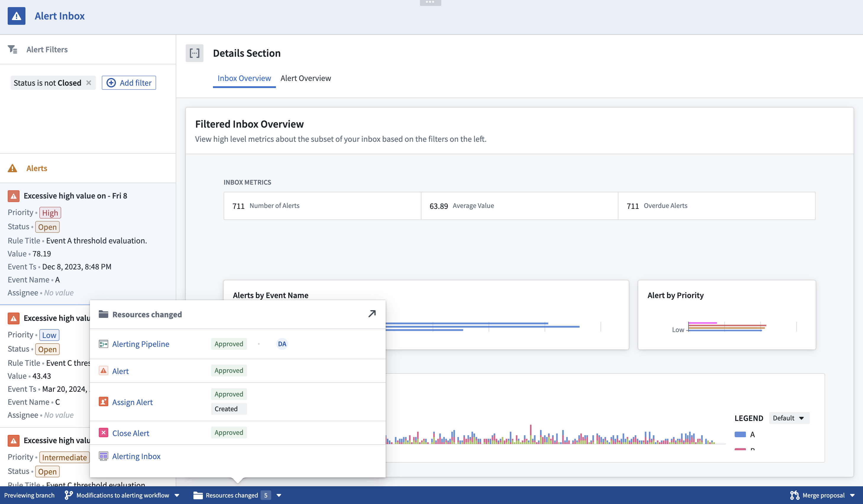
Task: Open the Legend Default dropdown
Action: [x=789, y=418]
